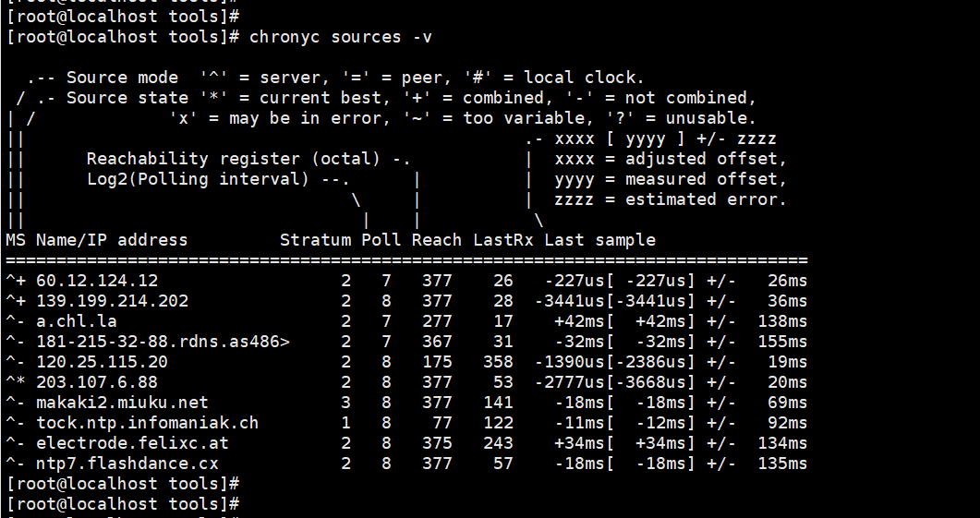Click the estimated error 155ms
The height and width of the screenshot is (518, 980).
click(x=782, y=342)
